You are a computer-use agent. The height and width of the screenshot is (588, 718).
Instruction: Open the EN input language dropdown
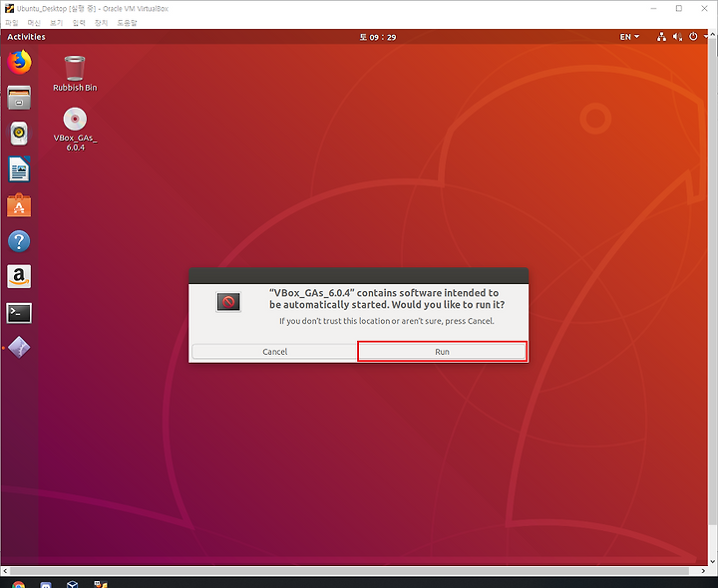(629, 37)
